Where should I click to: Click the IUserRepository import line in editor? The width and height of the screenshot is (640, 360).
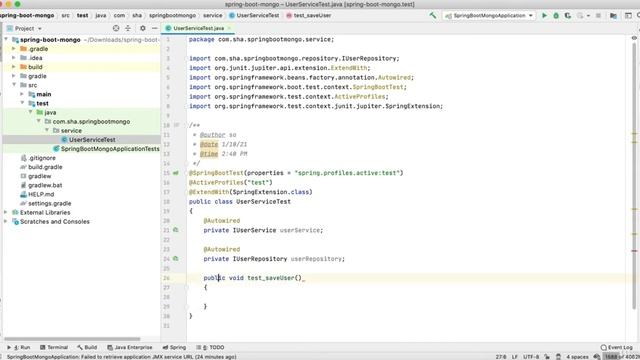click(294, 58)
